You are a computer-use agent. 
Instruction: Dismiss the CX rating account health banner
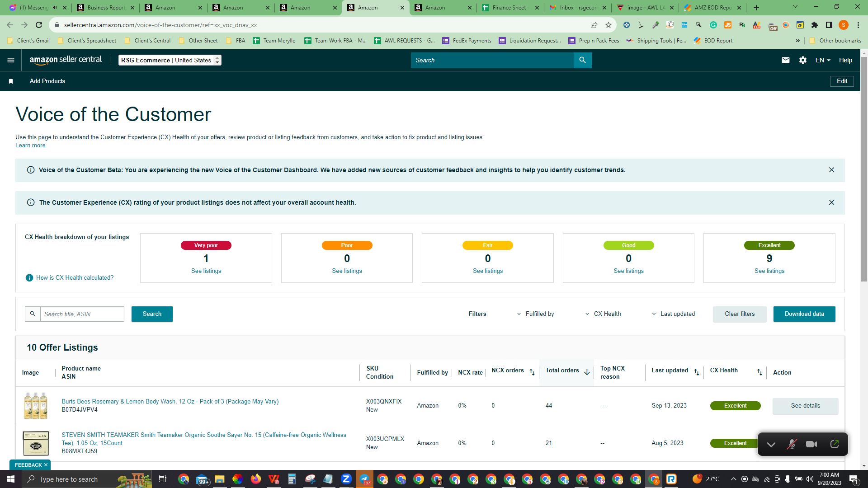tap(831, 202)
